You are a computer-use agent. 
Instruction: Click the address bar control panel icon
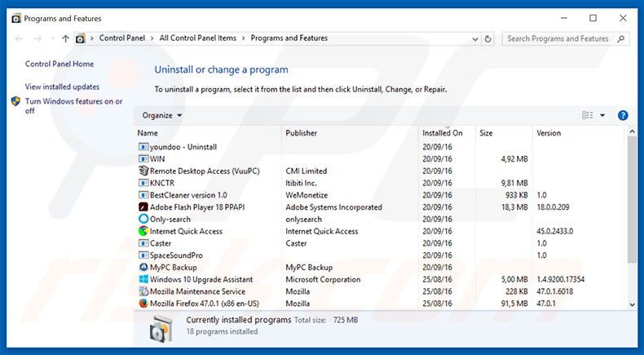click(81, 38)
